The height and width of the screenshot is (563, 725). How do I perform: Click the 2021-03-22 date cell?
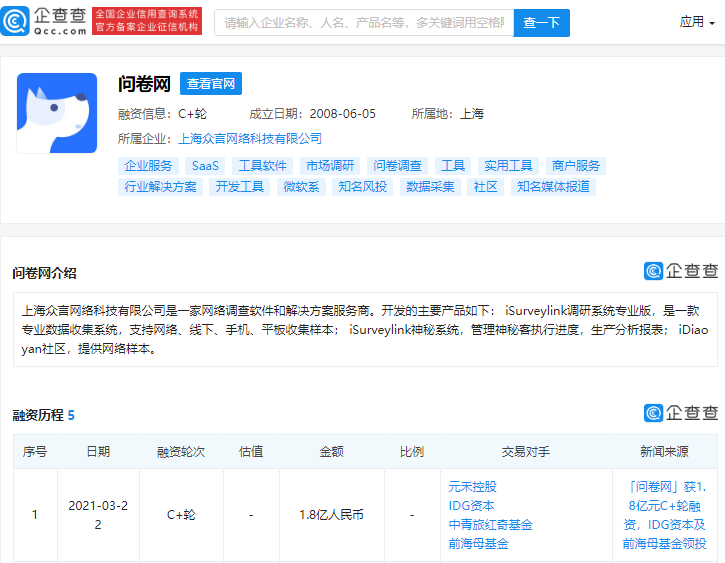[x=98, y=515]
